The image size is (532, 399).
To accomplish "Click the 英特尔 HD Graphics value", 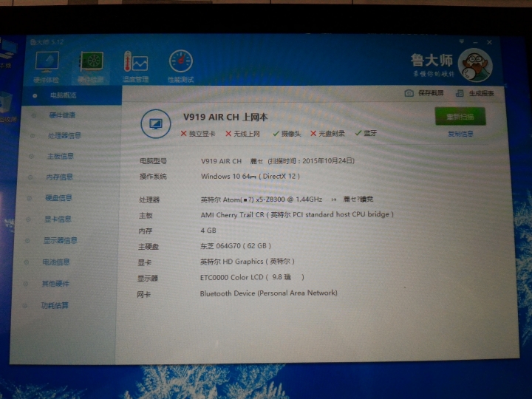I will point(248,262).
